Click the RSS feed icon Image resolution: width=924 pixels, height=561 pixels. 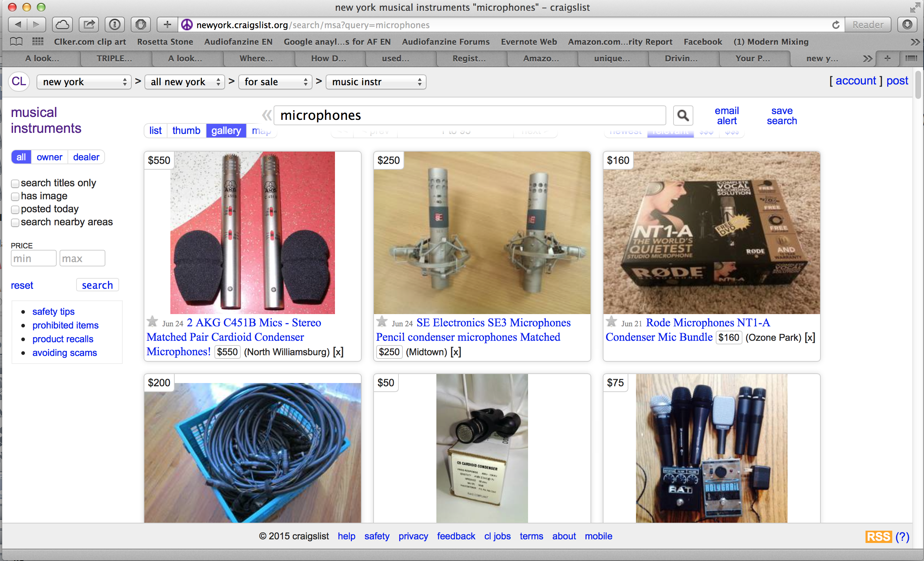(878, 536)
